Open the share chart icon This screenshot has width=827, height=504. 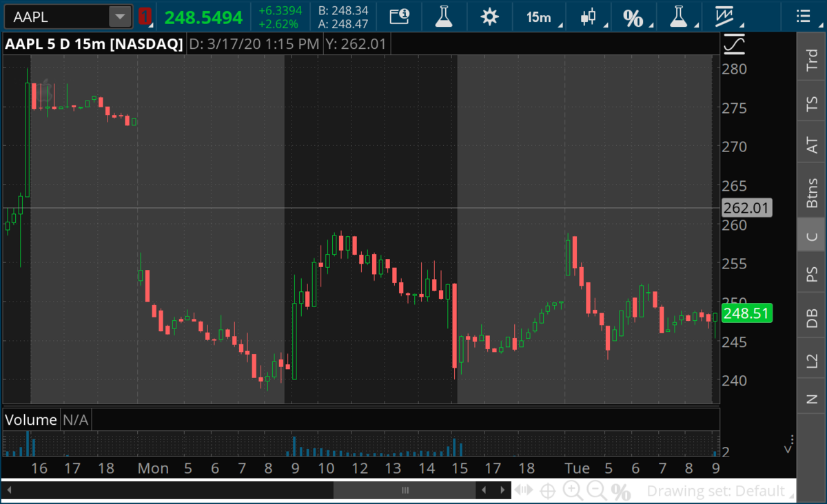[x=399, y=17]
